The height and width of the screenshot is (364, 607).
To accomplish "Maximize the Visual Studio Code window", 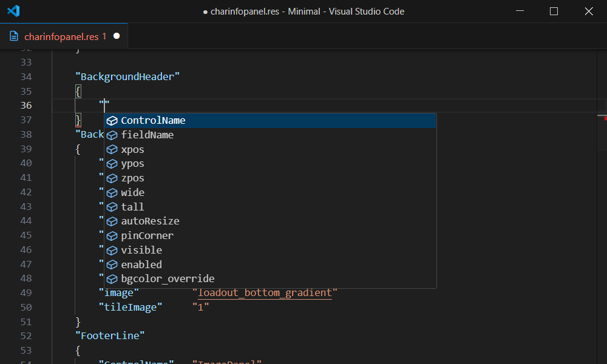I will point(554,11).
